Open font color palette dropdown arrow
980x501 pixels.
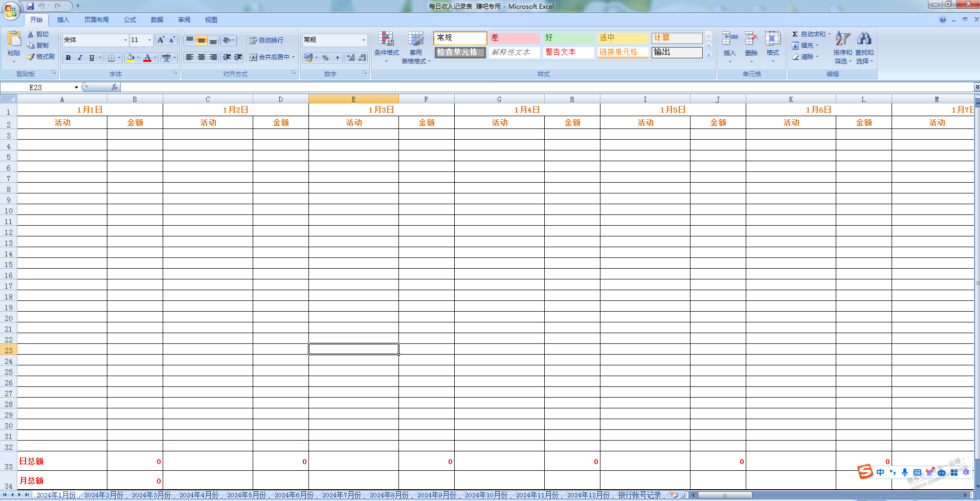(155, 58)
